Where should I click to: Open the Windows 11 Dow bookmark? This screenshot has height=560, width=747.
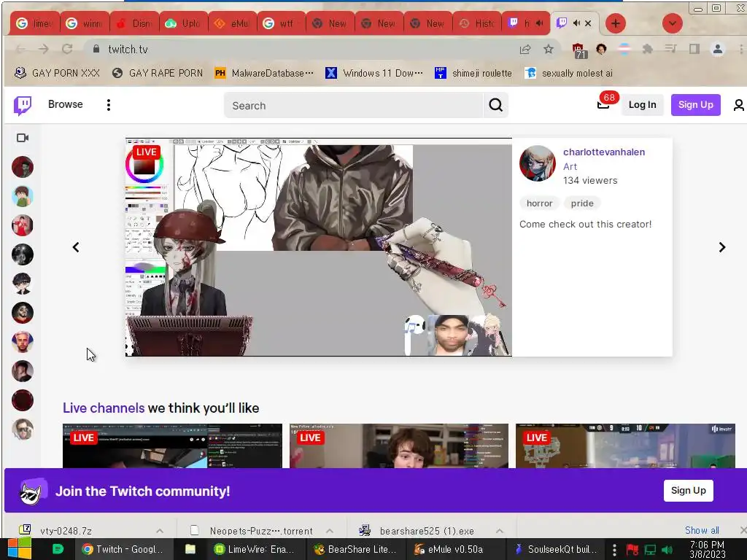(374, 73)
